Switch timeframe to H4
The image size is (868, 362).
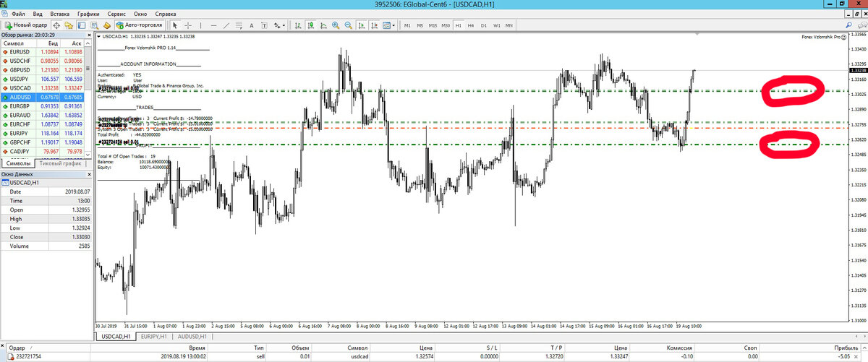(x=471, y=25)
